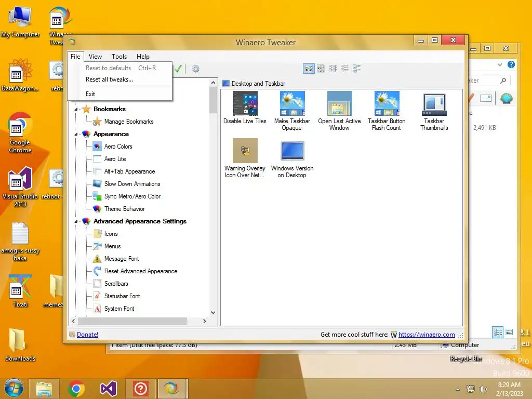Image resolution: width=532 pixels, height=399 pixels.
Task: Select Theme Behavior in the tree
Action: point(125,209)
